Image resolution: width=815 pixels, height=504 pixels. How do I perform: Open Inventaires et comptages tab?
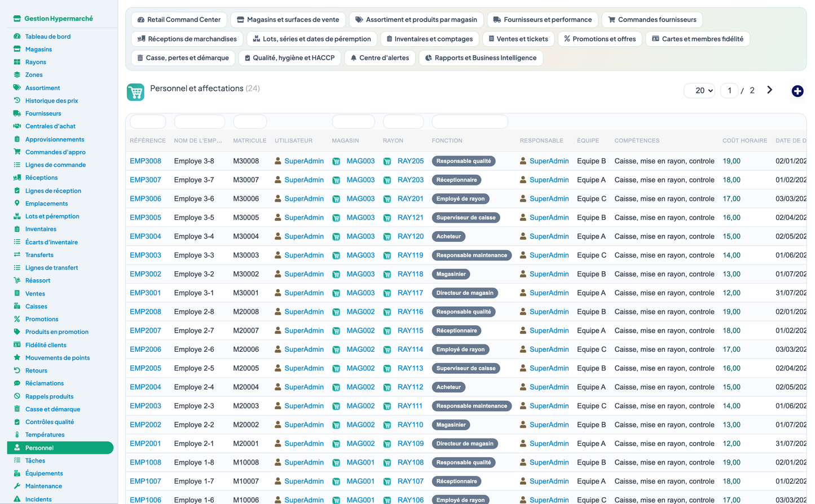[430, 39]
